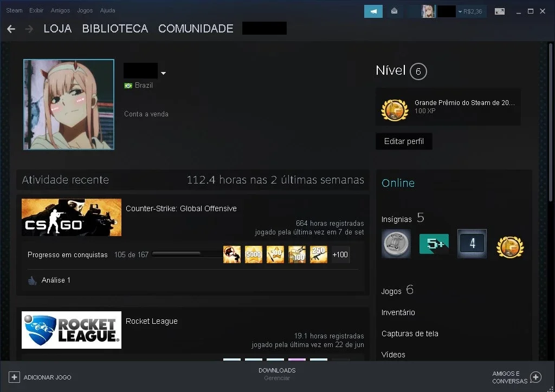Click the achievements progress bar for CS:GO
The height and width of the screenshot is (392, 555).
tap(187, 254)
